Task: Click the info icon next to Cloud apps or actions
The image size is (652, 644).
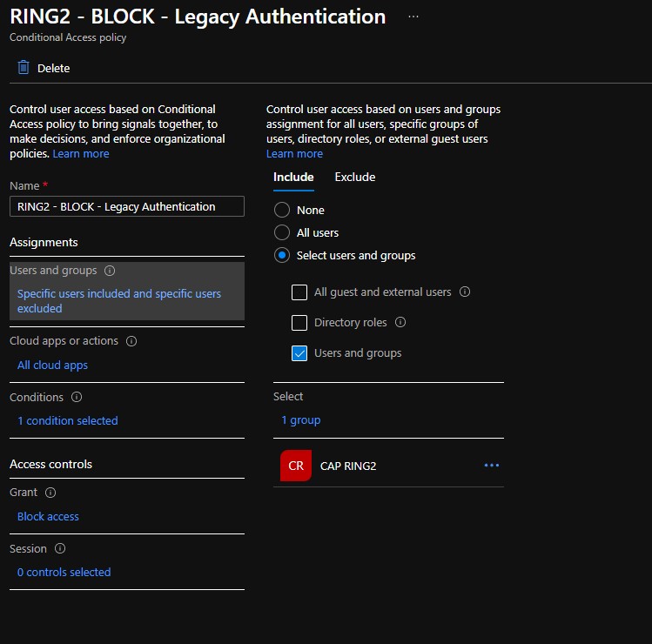Action: pos(131,341)
